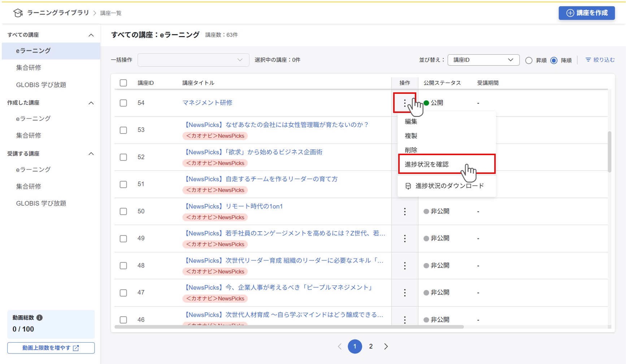
Task: Check the checkbox for course 53
Action: pyautogui.click(x=123, y=130)
